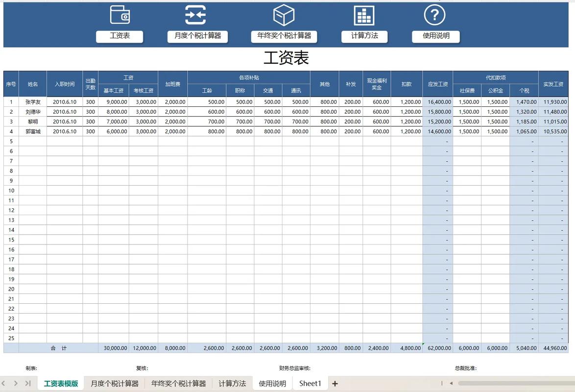
Task: Select the 11,930.00 net pay cell
Action: [553, 101]
